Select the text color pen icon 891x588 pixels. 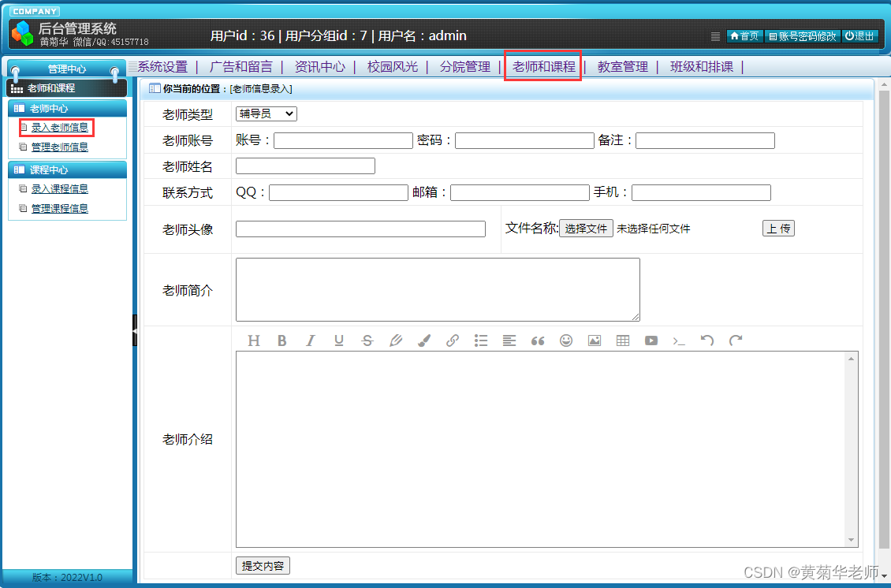pyautogui.click(x=396, y=341)
